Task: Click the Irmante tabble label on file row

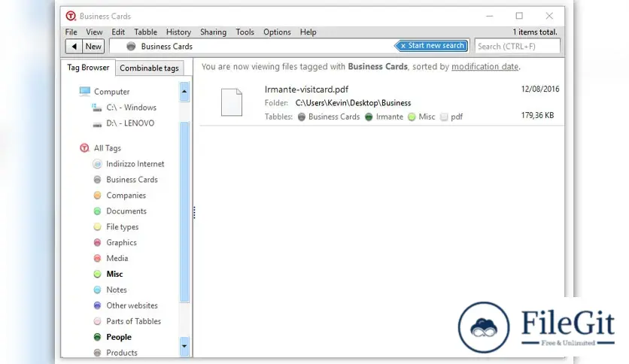Action: pos(389,117)
